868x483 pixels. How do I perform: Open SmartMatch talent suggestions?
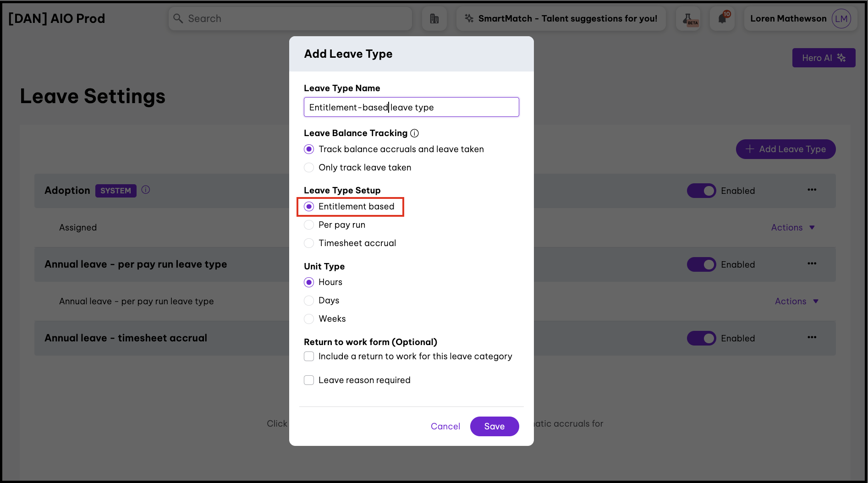[561, 19]
